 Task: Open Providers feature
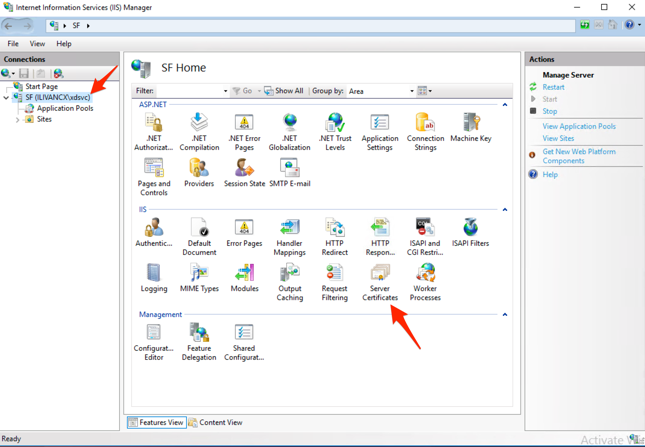[199, 173]
